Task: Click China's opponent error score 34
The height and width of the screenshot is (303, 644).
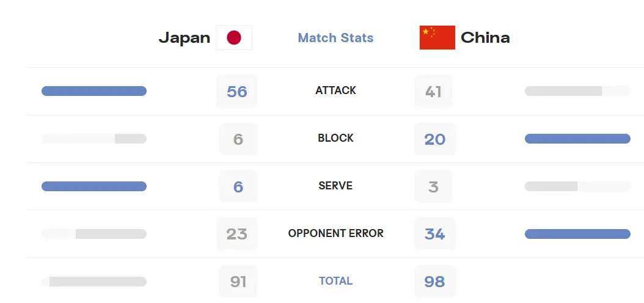Action: click(435, 234)
